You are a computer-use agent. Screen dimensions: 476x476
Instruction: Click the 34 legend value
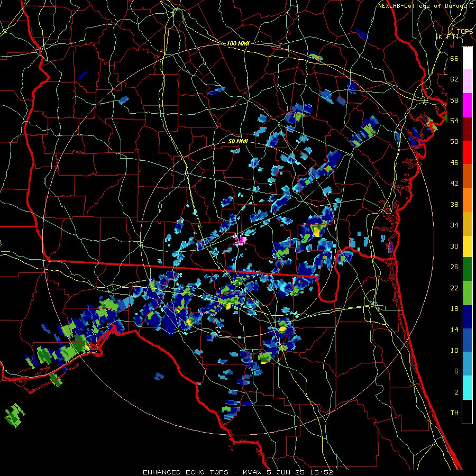[x=454, y=225]
